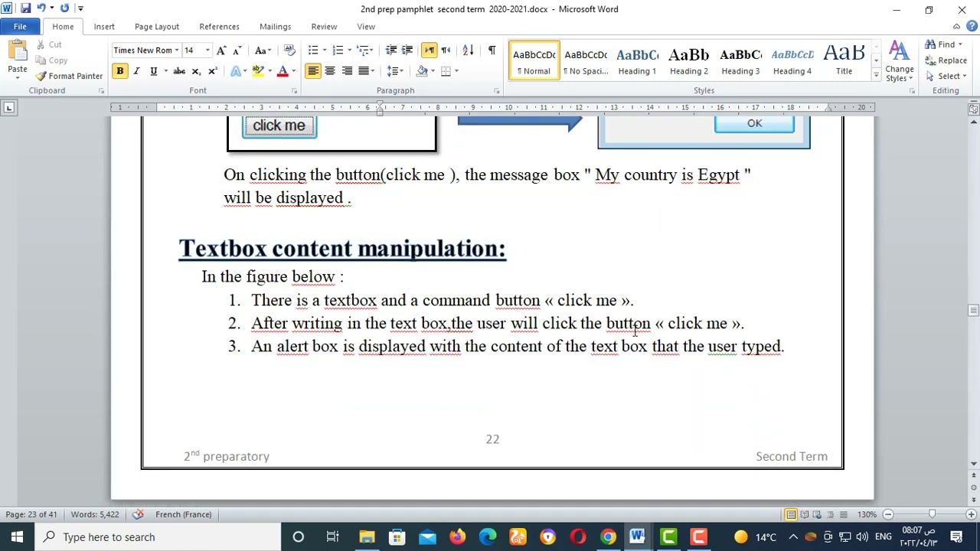Screen dimensions: 980x551
Task: Click the text highlight color swatch
Action: (x=258, y=71)
